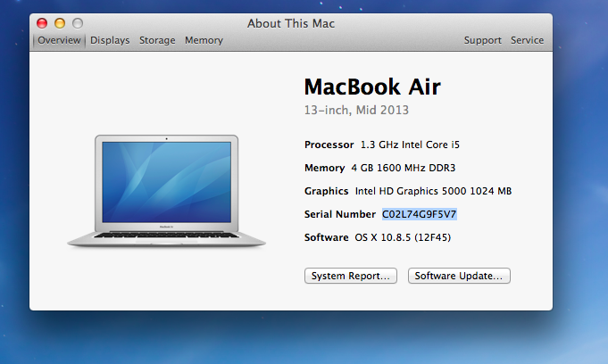Minimize window with the yellow button
Screen dimensions: 608x364
(x=60, y=23)
